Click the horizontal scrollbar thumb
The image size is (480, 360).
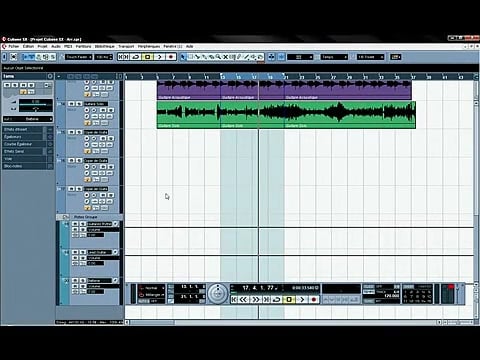click(152, 322)
